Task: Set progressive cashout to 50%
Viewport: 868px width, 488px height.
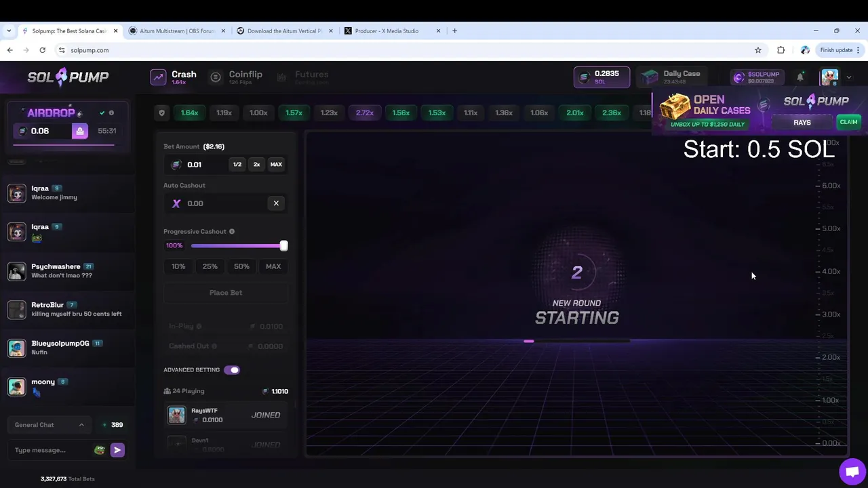Action: [x=241, y=266]
